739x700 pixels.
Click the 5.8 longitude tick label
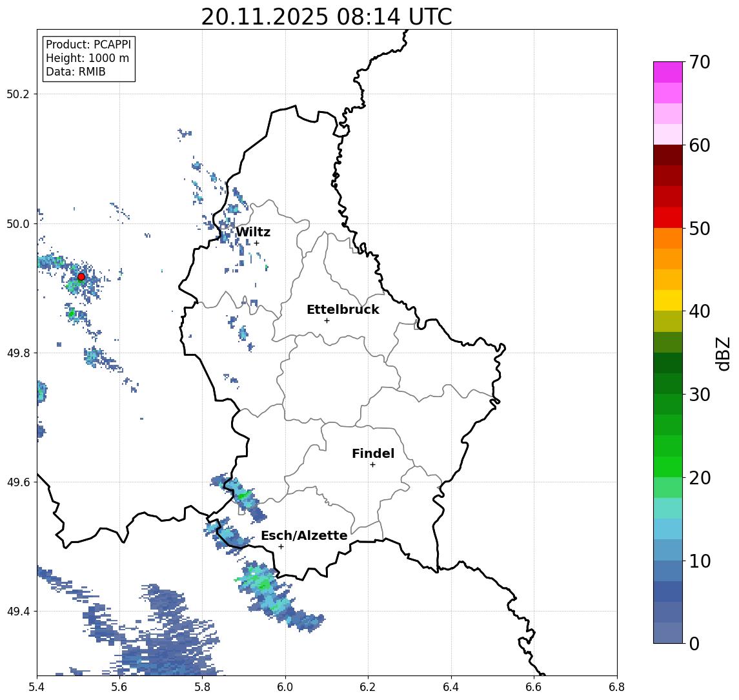click(203, 687)
